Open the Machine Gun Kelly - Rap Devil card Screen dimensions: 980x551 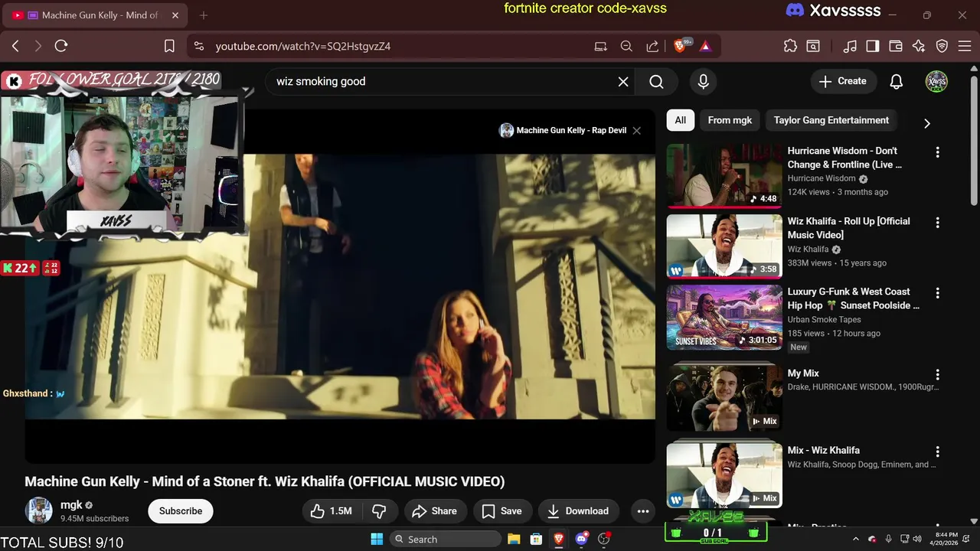point(563,130)
